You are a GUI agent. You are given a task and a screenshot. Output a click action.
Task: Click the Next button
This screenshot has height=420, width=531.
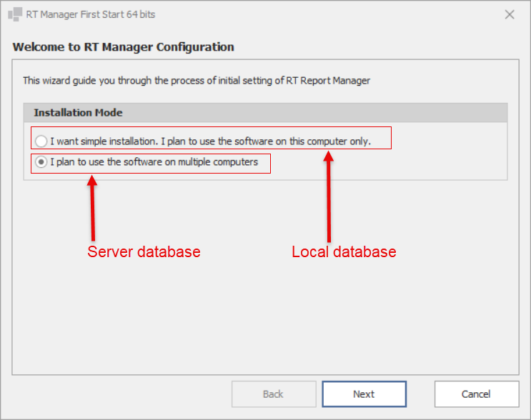pyautogui.click(x=364, y=394)
